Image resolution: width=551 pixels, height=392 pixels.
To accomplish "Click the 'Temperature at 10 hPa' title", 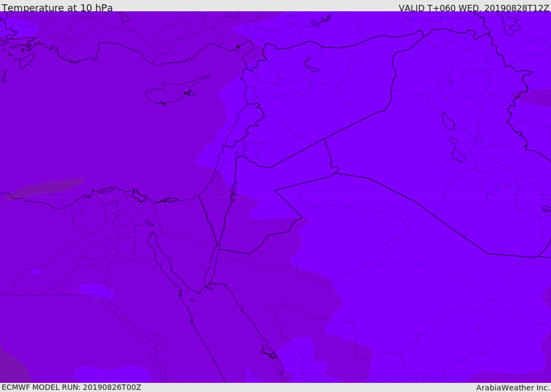I will pos(57,8).
